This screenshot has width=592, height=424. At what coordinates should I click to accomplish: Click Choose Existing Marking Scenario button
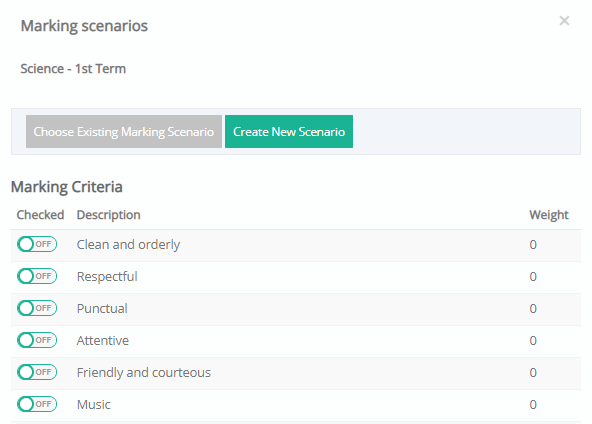tap(124, 131)
